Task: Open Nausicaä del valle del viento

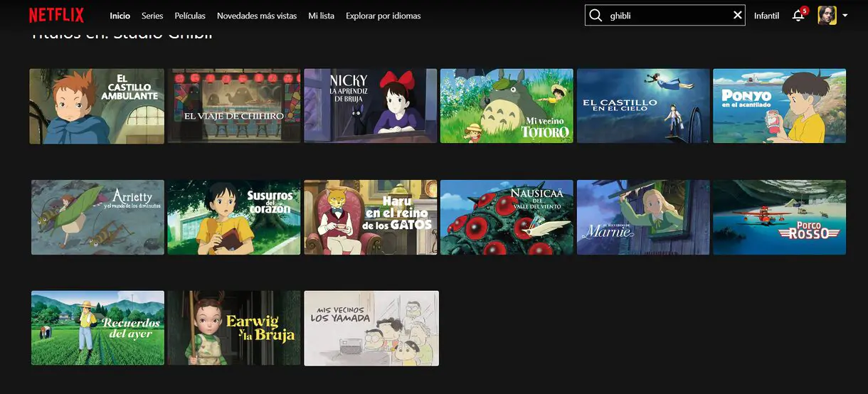Action: click(507, 217)
